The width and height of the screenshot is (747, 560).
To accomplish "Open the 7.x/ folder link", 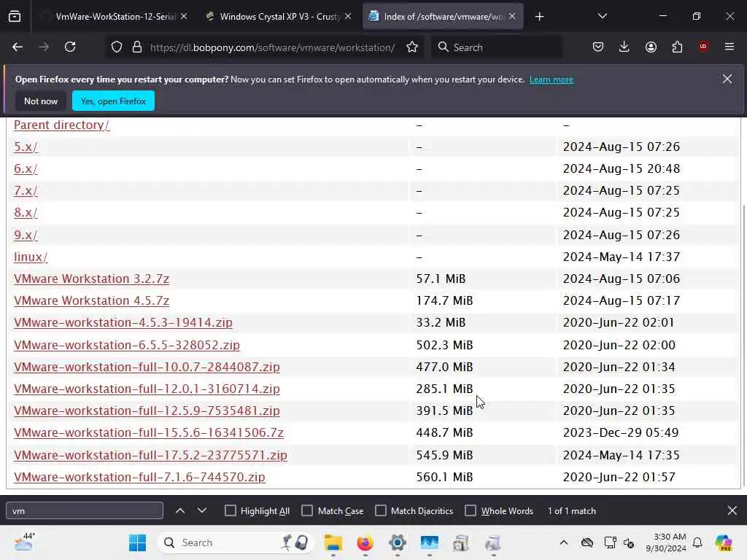I will [26, 190].
